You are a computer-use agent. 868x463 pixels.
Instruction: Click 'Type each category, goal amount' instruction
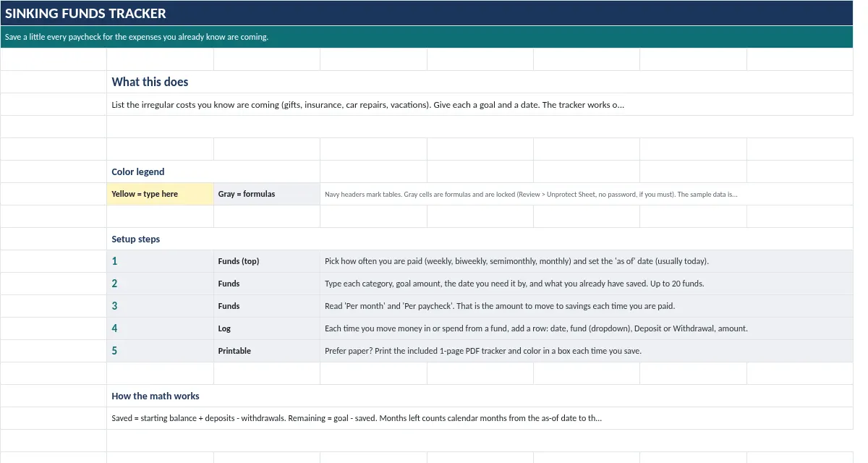587,284
